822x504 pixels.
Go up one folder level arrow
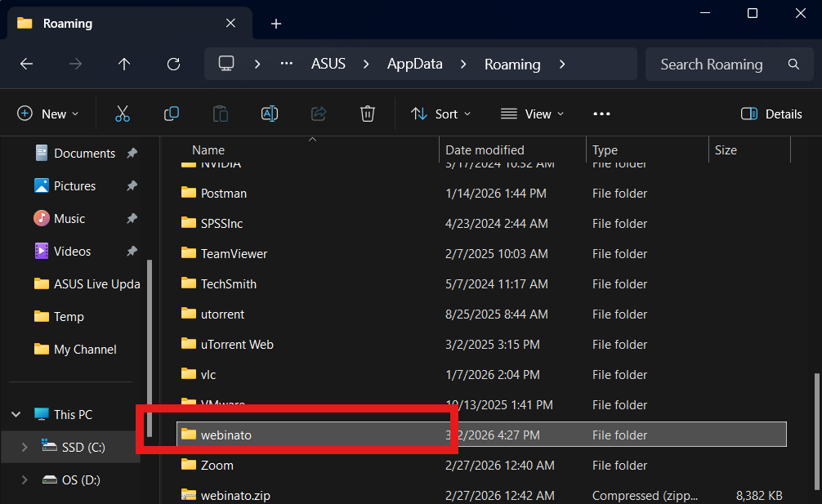tap(124, 64)
